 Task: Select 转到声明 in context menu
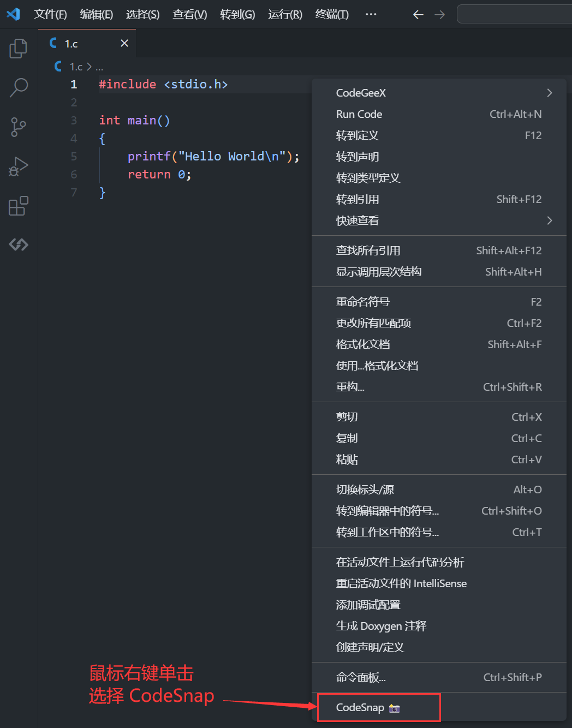439,157
